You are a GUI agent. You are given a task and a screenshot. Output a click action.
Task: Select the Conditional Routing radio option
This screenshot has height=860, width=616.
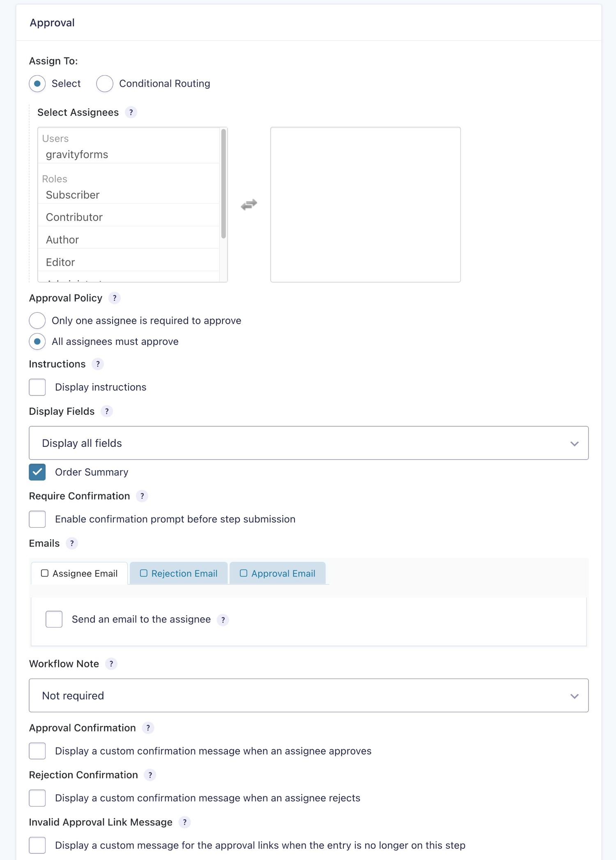coord(105,84)
